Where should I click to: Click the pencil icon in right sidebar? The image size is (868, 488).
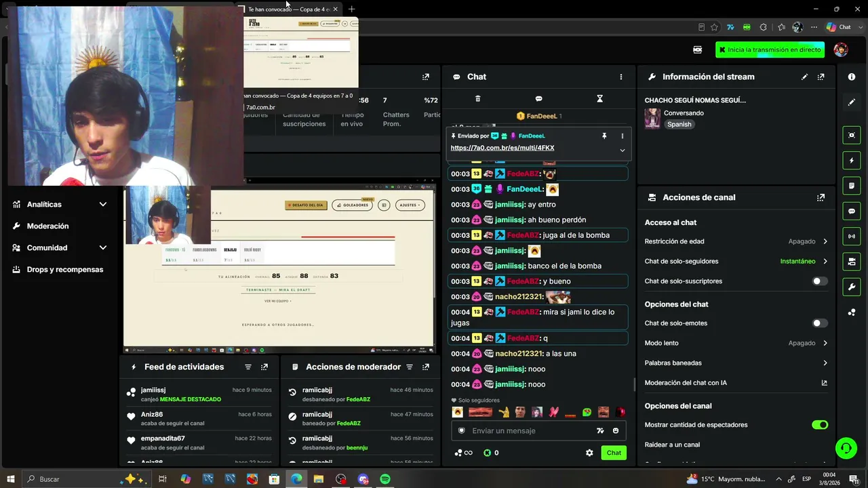[852, 102]
